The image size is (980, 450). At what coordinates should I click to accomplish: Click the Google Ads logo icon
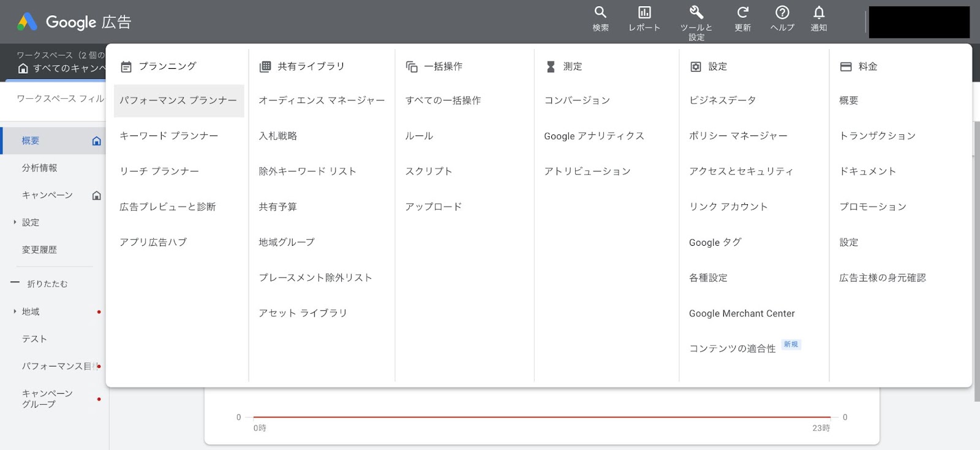27,22
